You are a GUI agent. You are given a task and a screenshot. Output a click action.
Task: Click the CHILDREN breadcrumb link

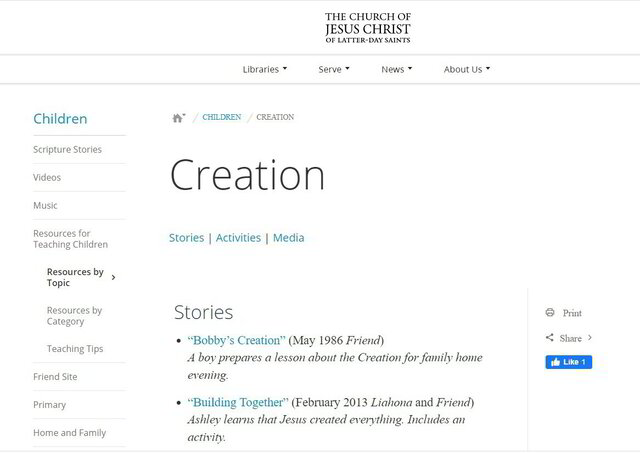pyautogui.click(x=222, y=117)
